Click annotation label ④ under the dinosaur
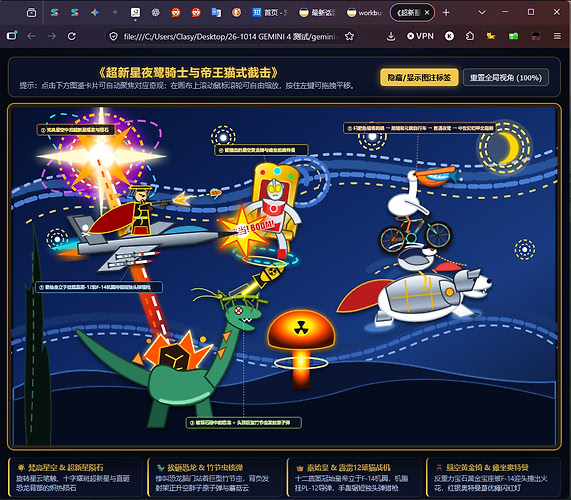 click(x=243, y=422)
